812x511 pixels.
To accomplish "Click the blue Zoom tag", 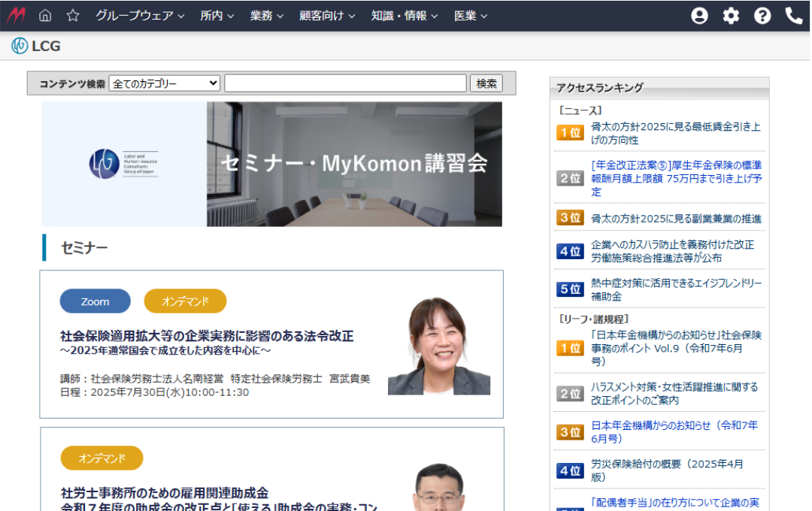I will tap(95, 301).
